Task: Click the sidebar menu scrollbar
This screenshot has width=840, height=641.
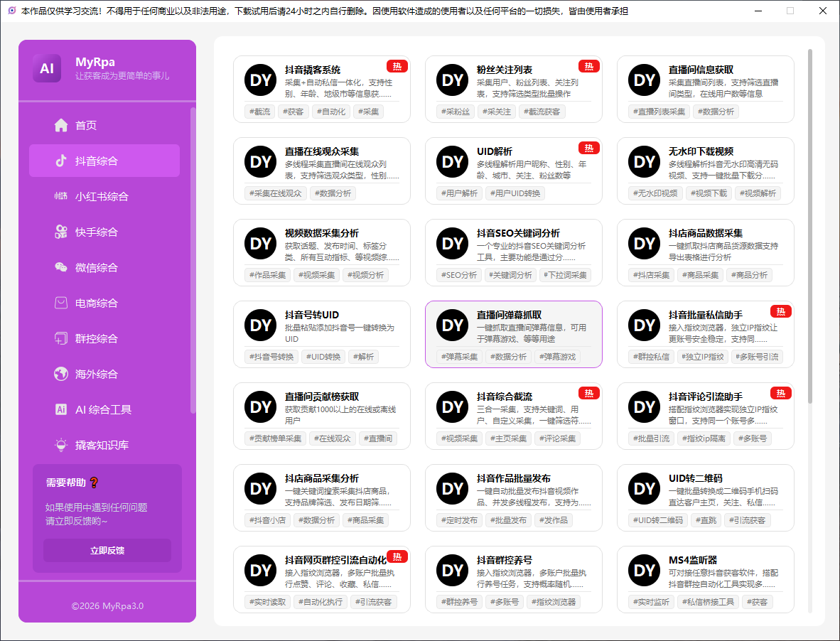Action: (x=193, y=260)
